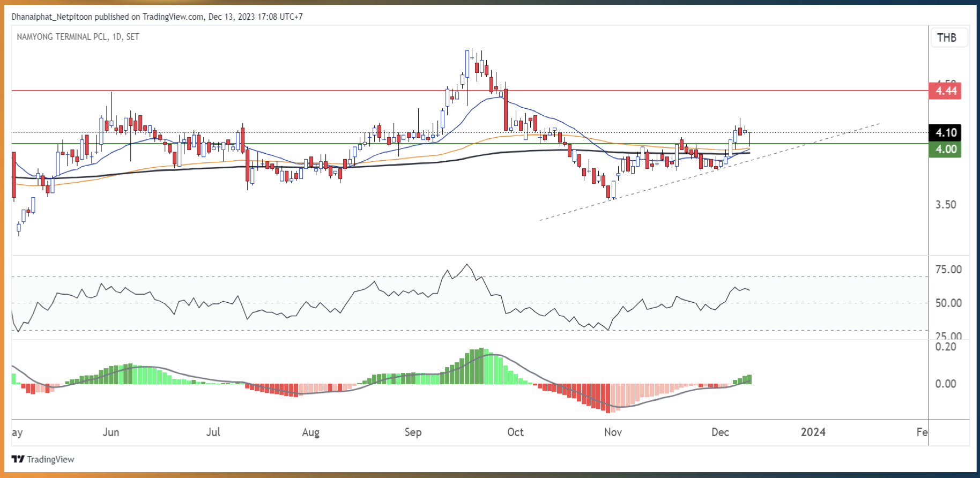Screen dimensions: 980x478
Task: Click the MACD 0.20 axis value
Action: [x=946, y=347]
